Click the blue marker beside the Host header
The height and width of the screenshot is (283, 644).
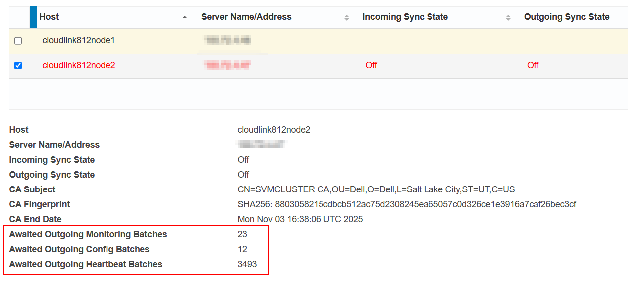coord(33,17)
